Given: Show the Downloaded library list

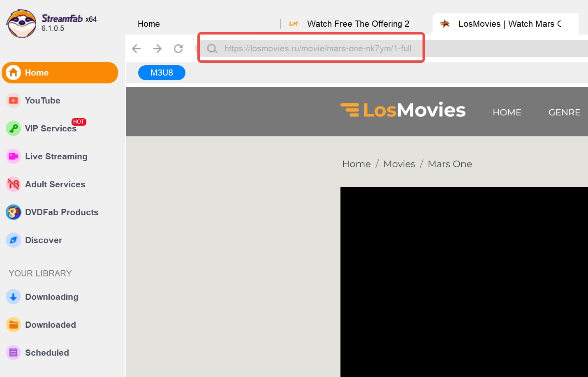Looking at the screenshot, I should tap(51, 325).
